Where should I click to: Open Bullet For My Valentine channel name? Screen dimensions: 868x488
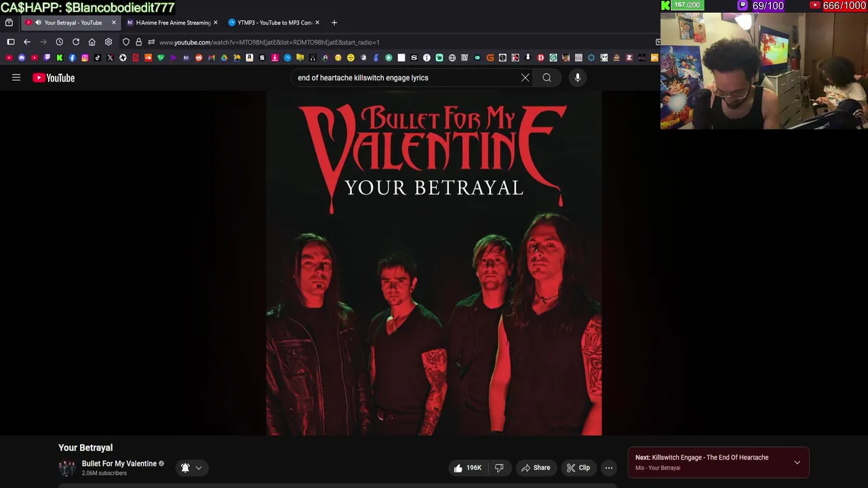coord(119,464)
